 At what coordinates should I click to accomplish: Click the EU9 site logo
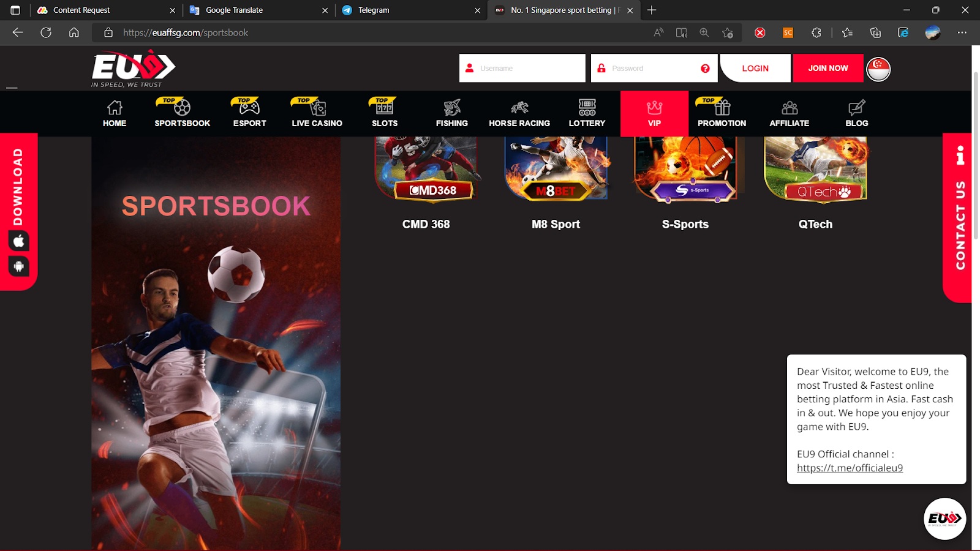coord(134,69)
